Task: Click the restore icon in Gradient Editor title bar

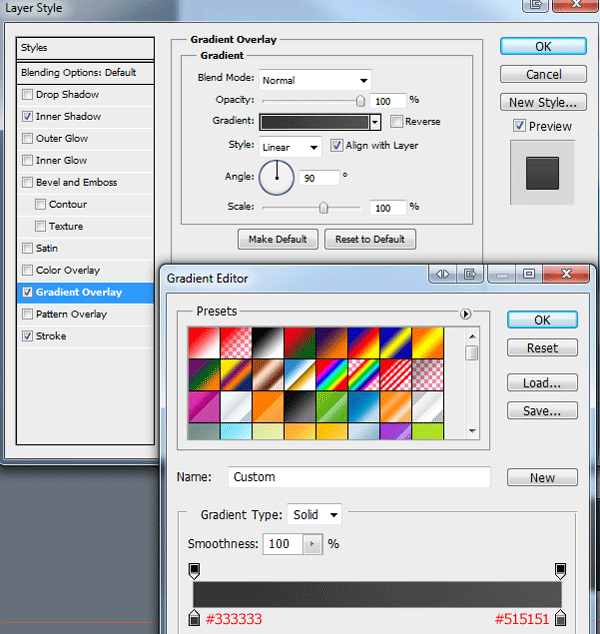Action: click(528, 274)
